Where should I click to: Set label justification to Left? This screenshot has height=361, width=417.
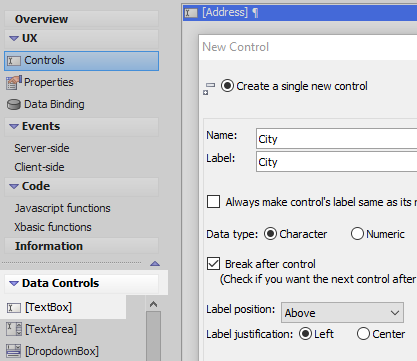[x=305, y=334]
